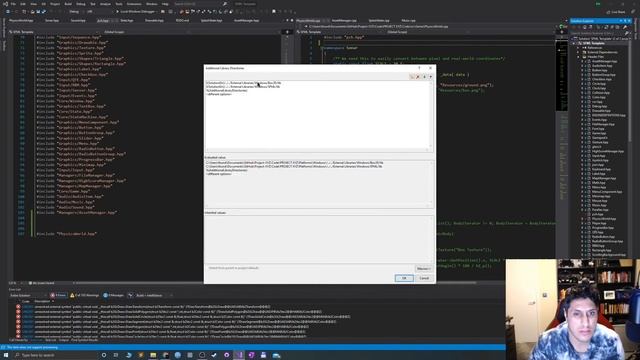This screenshot has height=360, width=640.
Task: Open File Explorer from the taskbar
Action: pos(153,355)
